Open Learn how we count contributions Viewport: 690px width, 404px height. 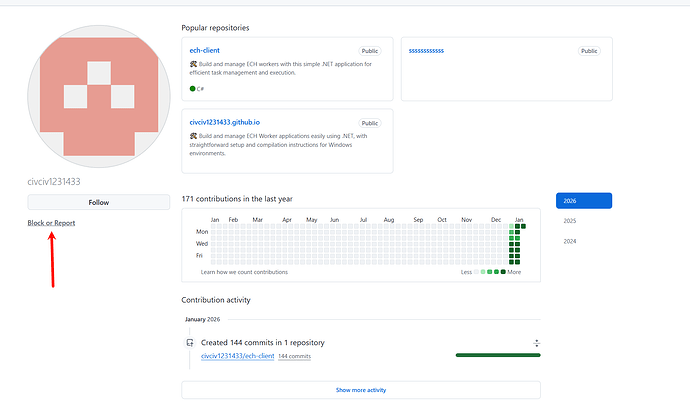tap(244, 272)
